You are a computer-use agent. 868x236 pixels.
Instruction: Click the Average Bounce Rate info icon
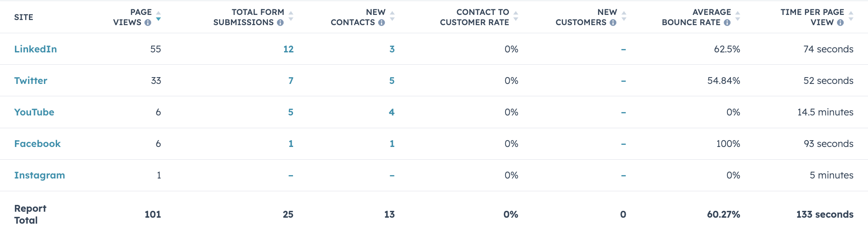tap(727, 23)
